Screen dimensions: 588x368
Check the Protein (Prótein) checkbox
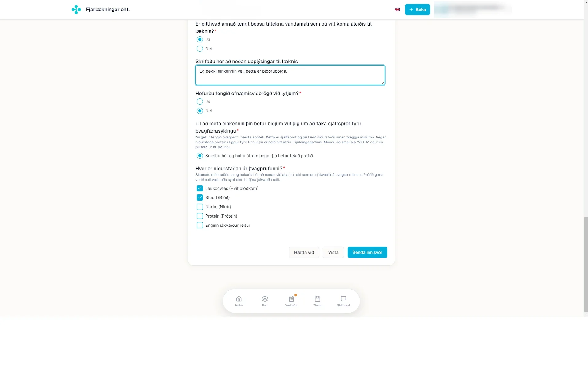(x=200, y=216)
